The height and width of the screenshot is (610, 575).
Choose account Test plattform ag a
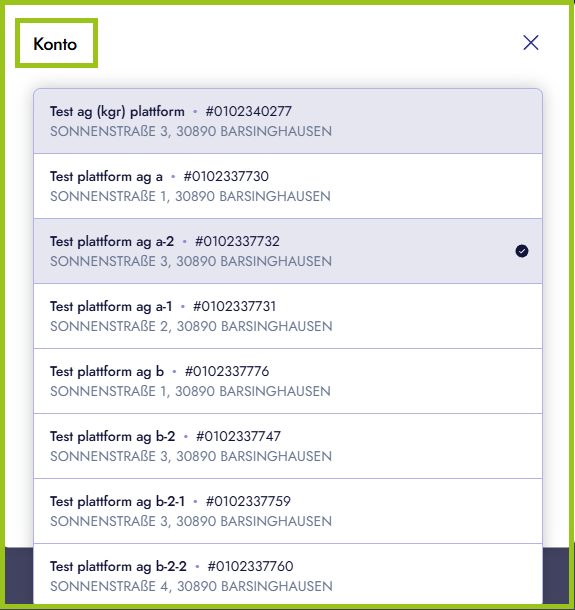(288, 186)
